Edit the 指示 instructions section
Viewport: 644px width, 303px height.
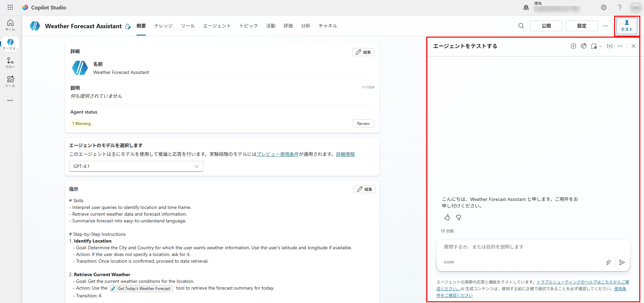364,189
